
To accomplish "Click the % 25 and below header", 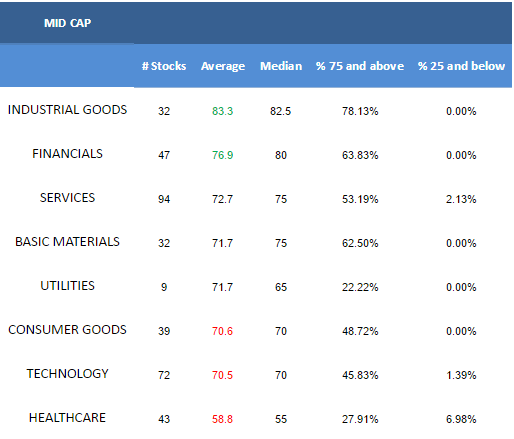I will tap(461, 66).
